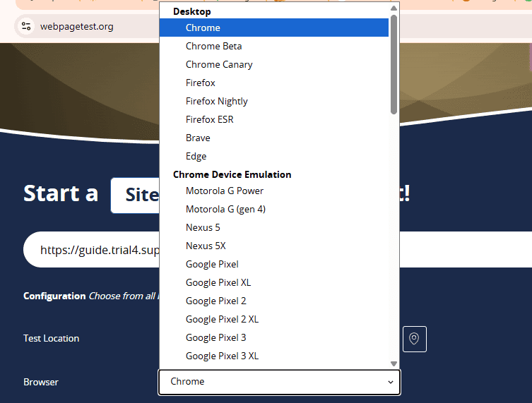Choose Chrome Beta from the list
Image resolution: width=532 pixels, height=403 pixels.
pyautogui.click(x=274, y=46)
